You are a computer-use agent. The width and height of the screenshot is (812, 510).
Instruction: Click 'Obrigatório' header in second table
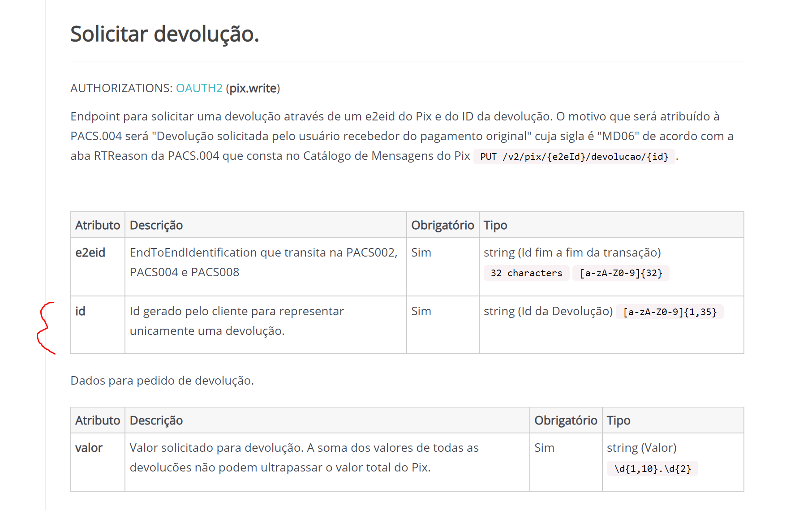(x=566, y=420)
